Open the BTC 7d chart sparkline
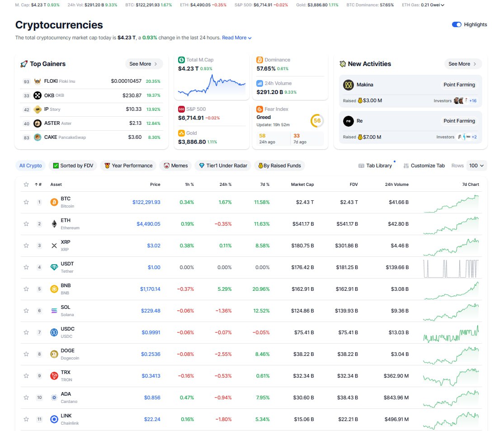This screenshot has width=504, height=431. pos(451,203)
